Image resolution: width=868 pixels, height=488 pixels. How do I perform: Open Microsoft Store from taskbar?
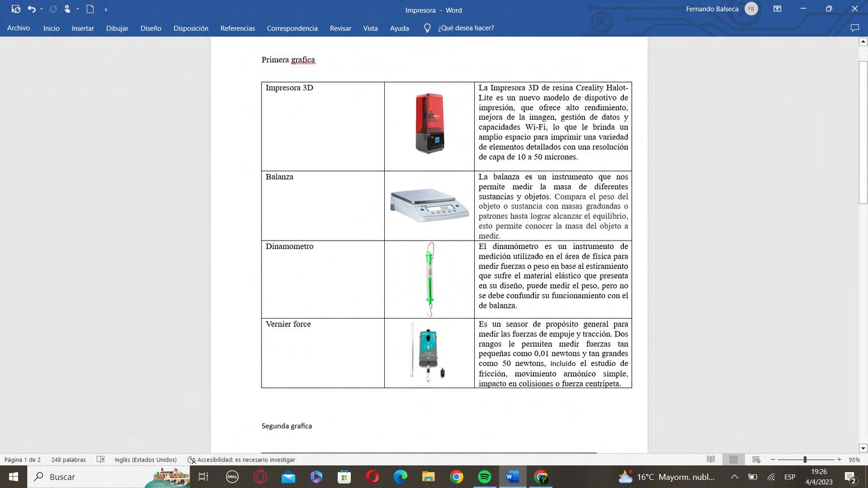point(344,477)
